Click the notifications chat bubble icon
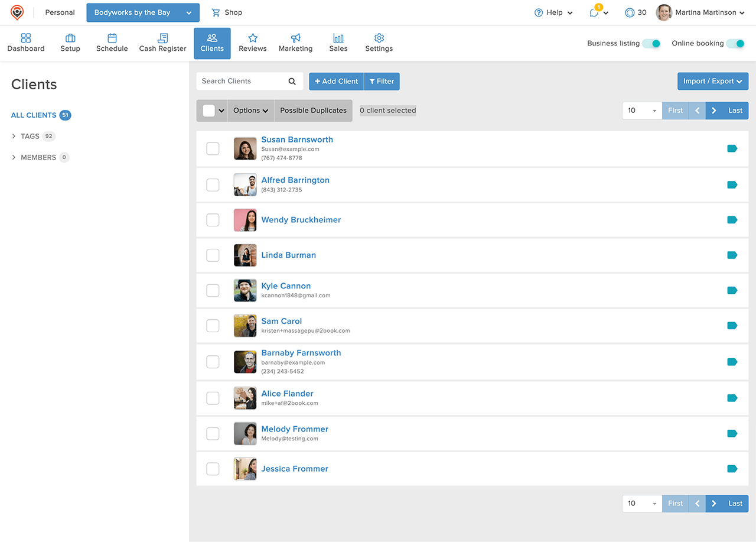756x542 pixels. click(594, 13)
